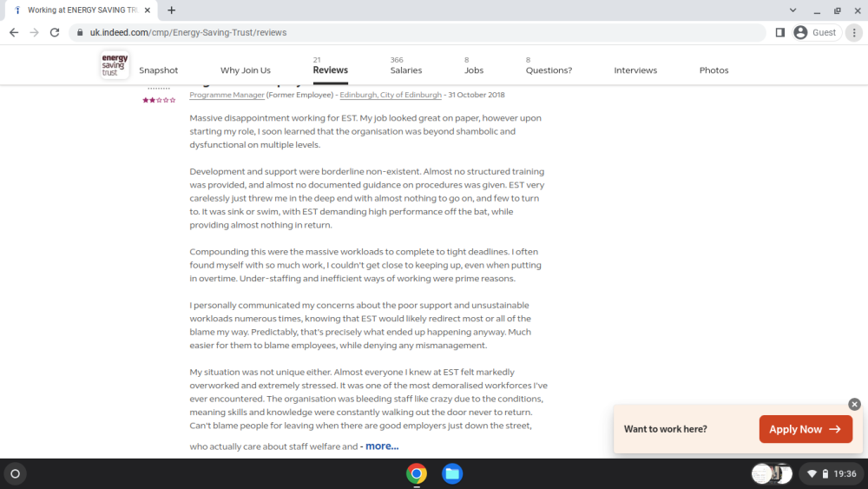This screenshot has height=489, width=868.
Task: Open tab search dropdown arrow
Action: point(792,10)
